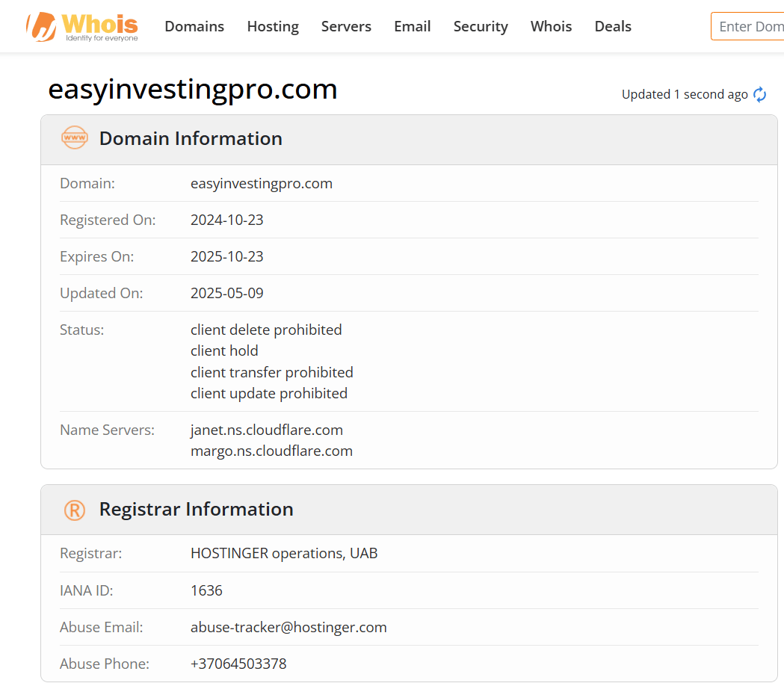Screen dimensions: 784x689
Task: Select registrar name HOSTINGER operations, UAB
Action: (x=284, y=554)
